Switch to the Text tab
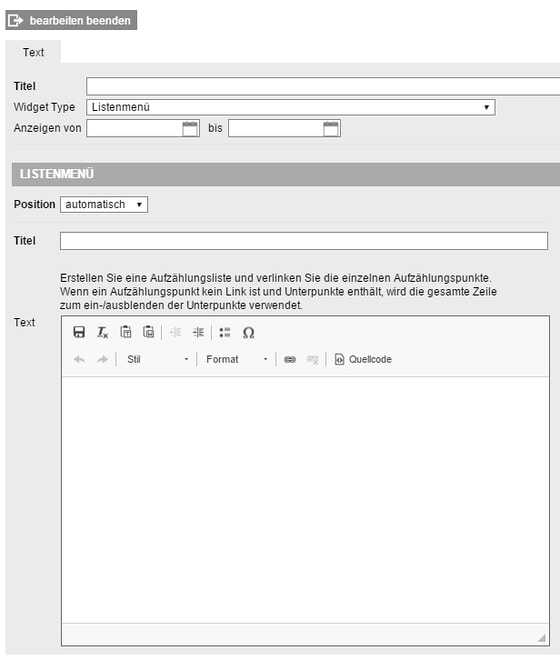Viewport: 560px width, 660px height. pos(33,52)
